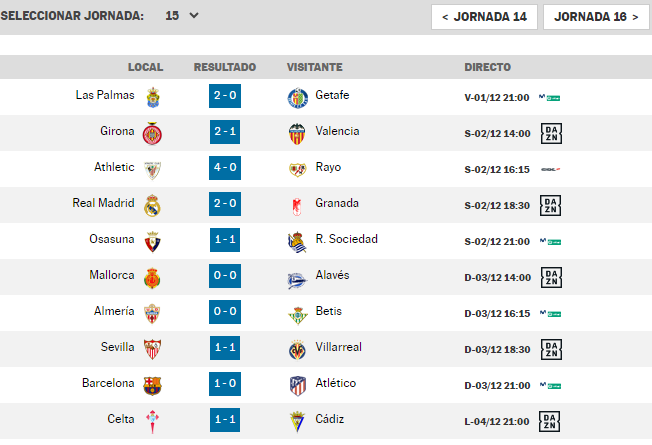Click the DAZN logo for Celta match
Viewport: 652px width, 445px height.
(549, 421)
